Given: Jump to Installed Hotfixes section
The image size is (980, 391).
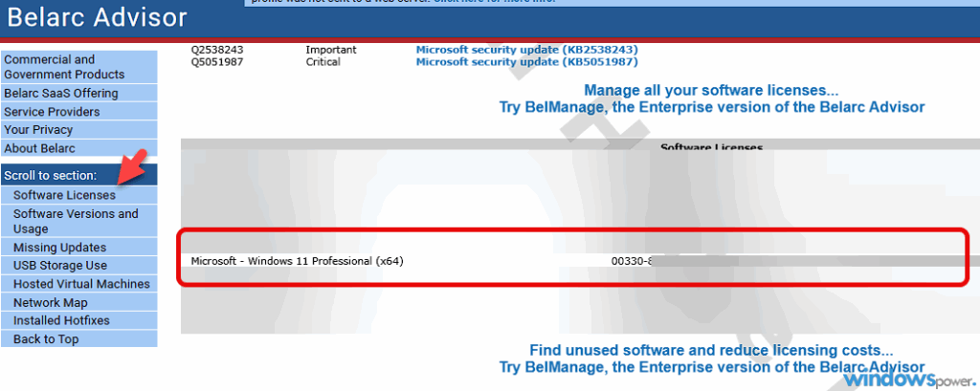Looking at the screenshot, I should point(78,320).
